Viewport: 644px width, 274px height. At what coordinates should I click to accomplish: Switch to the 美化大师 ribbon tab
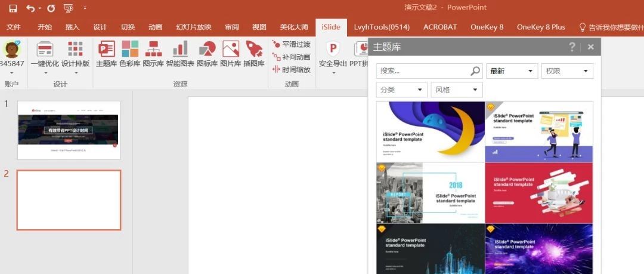coord(294,27)
